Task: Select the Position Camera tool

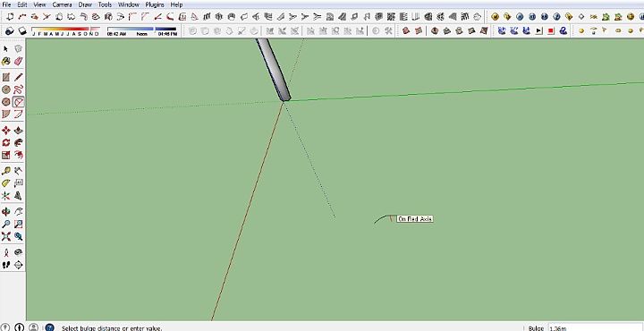Action: point(5,252)
